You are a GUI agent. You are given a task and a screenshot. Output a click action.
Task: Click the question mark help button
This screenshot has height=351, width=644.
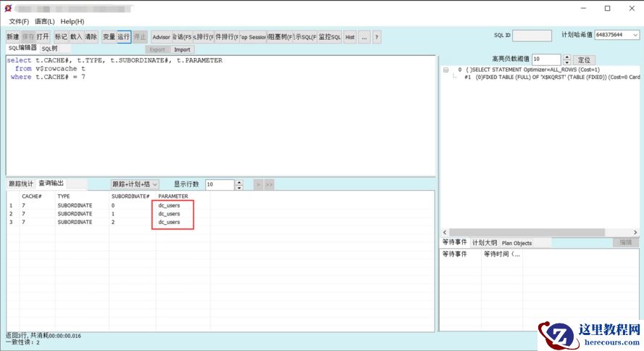coord(377,37)
